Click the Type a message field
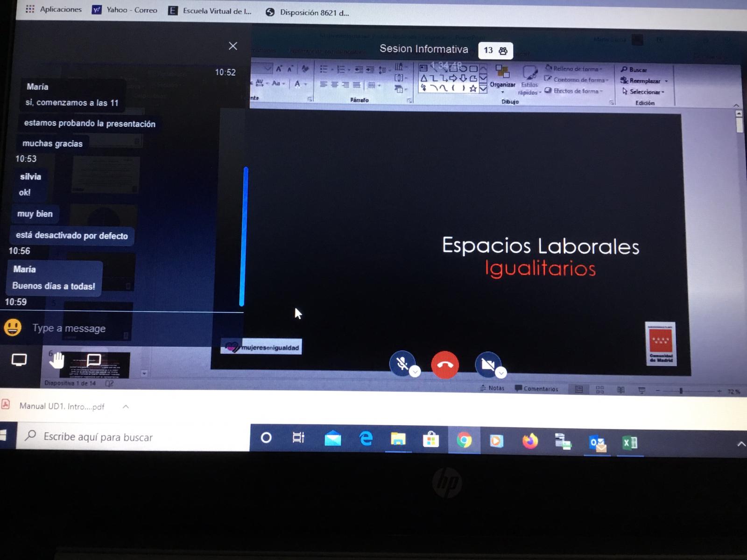Screen dimensions: 747x560 tap(69, 329)
